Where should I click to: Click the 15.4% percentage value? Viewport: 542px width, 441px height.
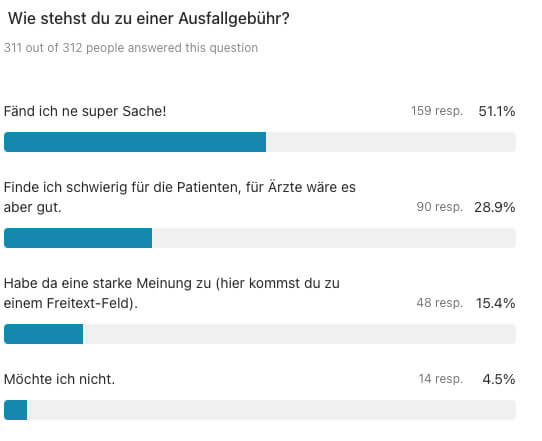click(496, 303)
